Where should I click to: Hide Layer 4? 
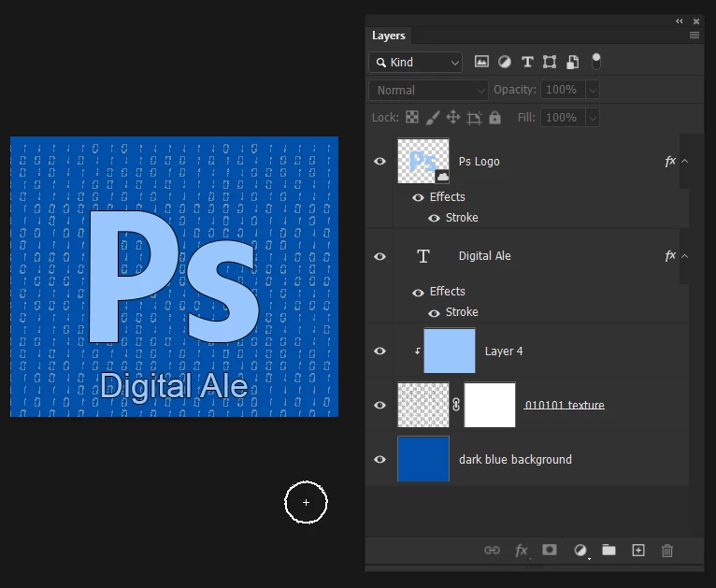(x=379, y=351)
